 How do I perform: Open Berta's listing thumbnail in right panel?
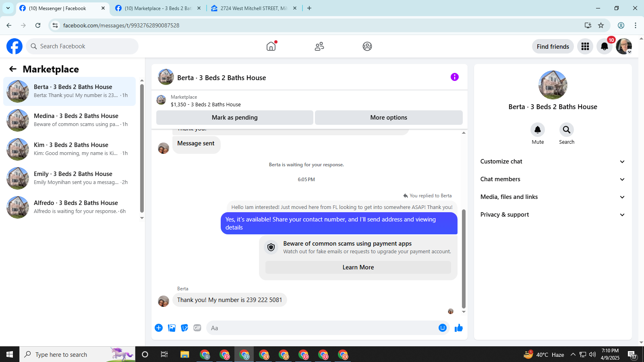pos(553,85)
